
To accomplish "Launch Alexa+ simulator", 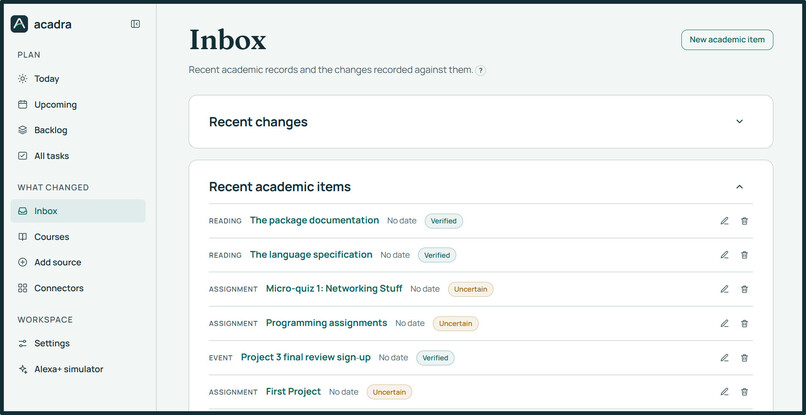I will click(x=78, y=369).
